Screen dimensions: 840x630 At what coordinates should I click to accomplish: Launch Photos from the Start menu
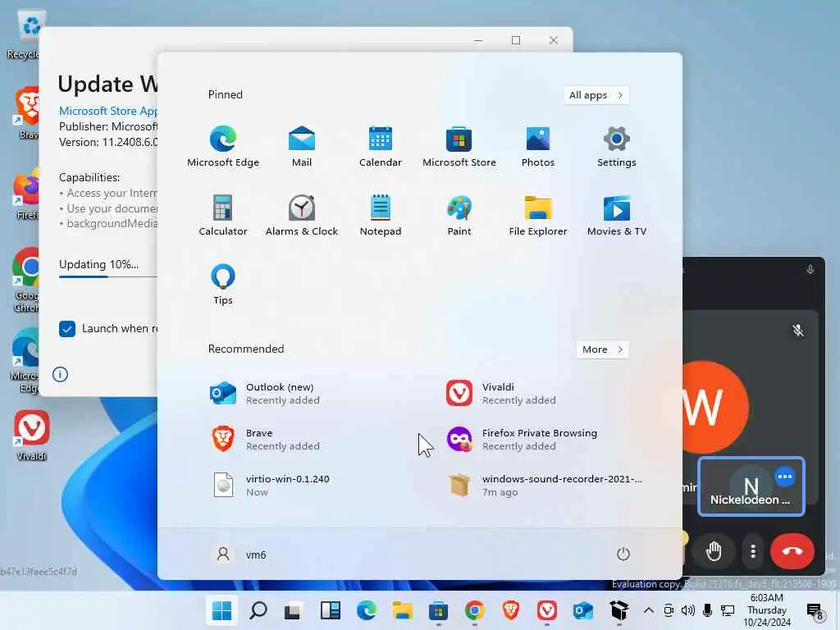pyautogui.click(x=538, y=146)
